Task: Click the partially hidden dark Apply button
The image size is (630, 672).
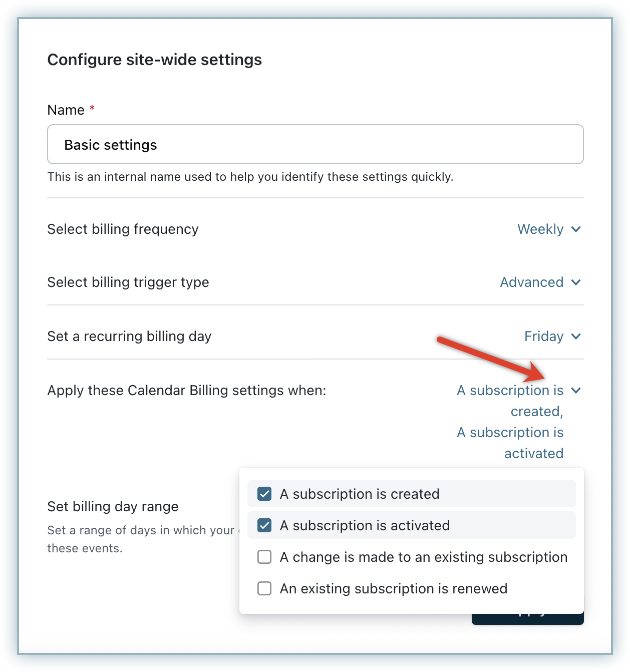Action: [527, 619]
